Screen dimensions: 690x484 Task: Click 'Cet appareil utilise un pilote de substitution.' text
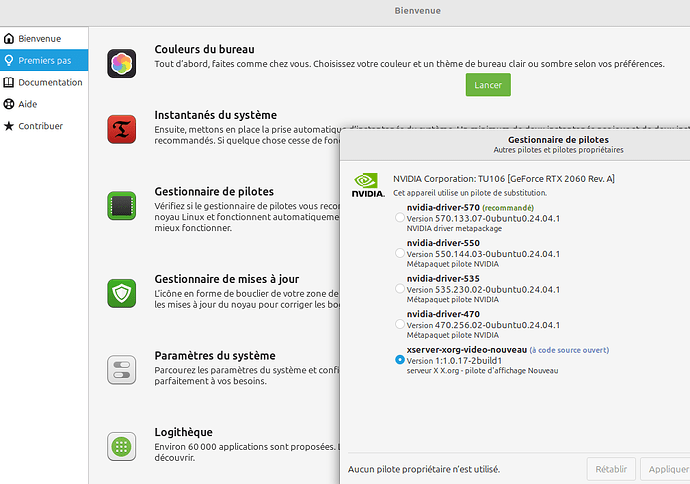pos(470,193)
